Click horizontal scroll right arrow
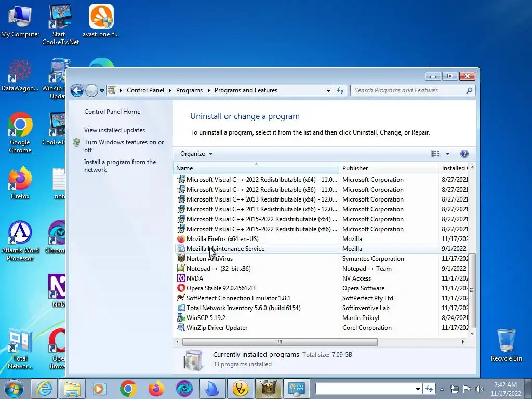Viewport: 532px width, 399px height. pos(463,342)
